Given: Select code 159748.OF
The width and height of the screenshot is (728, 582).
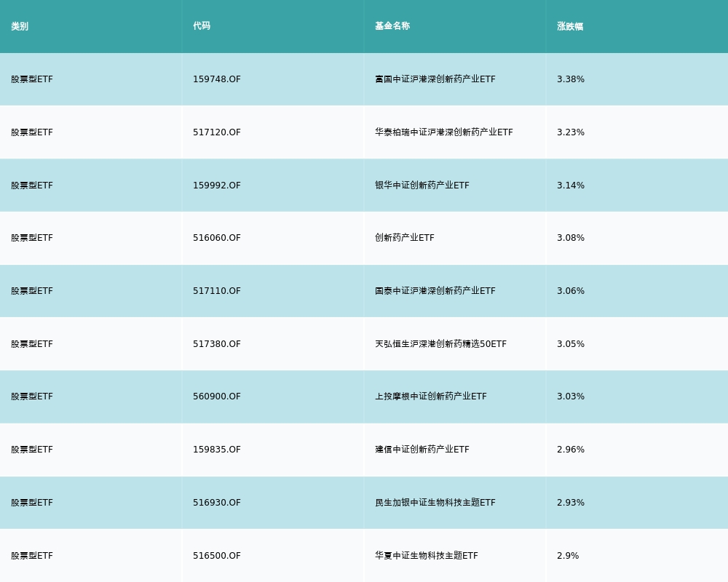Looking at the screenshot, I should (217, 79).
